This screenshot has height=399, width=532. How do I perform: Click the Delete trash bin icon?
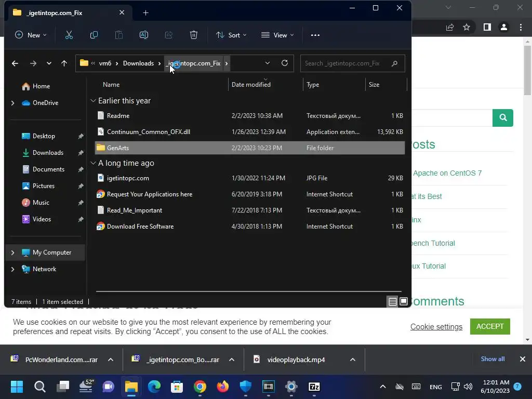click(x=194, y=35)
